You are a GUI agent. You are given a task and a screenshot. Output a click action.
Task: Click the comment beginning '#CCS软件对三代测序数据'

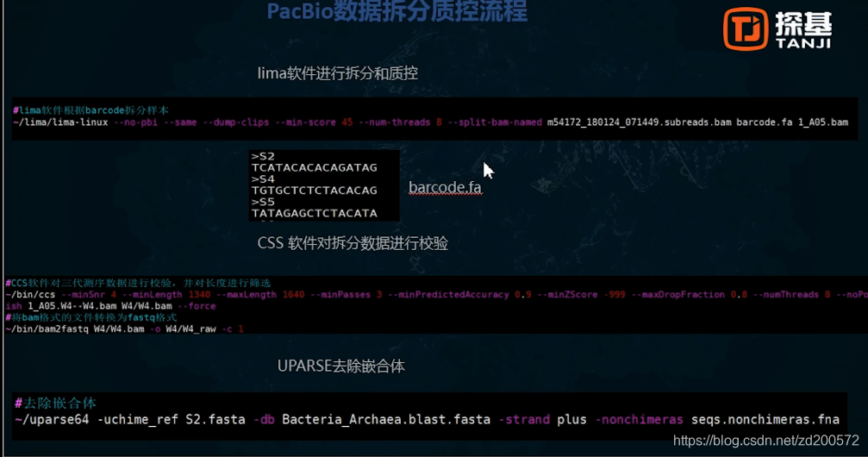tap(139, 283)
